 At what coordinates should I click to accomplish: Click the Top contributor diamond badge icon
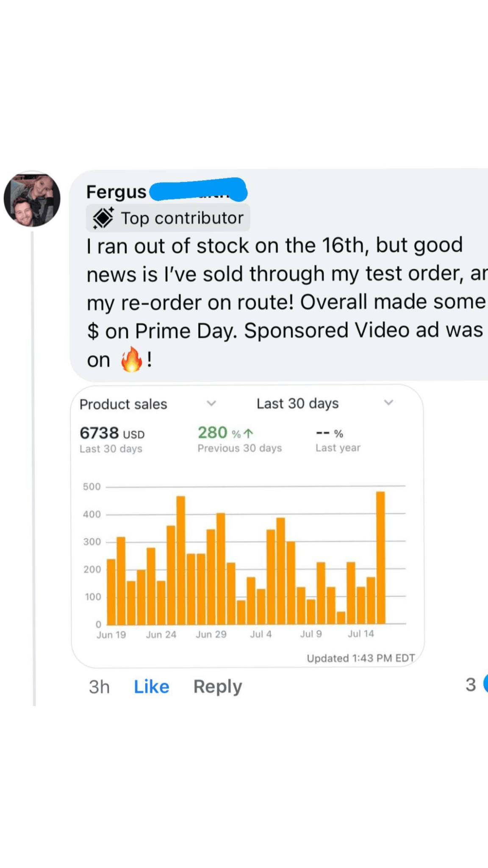click(103, 218)
